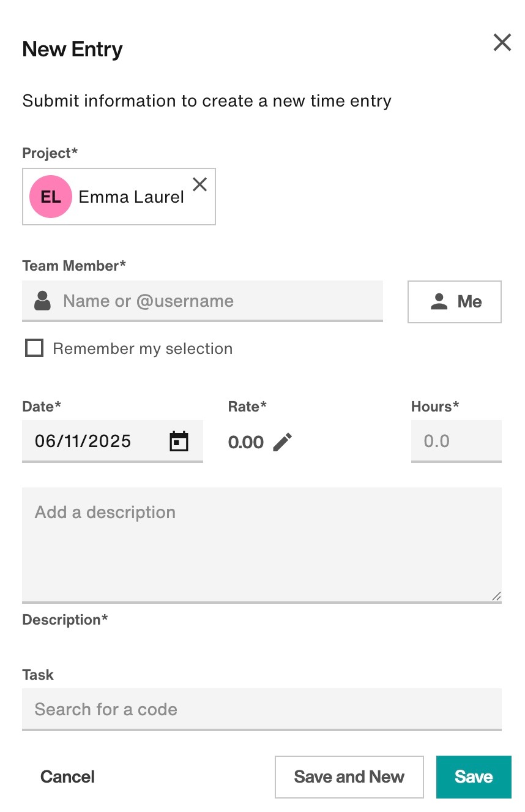This screenshot has width=525, height=812.
Task: Select the Emma Laurel project chip
Action: [119, 197]
